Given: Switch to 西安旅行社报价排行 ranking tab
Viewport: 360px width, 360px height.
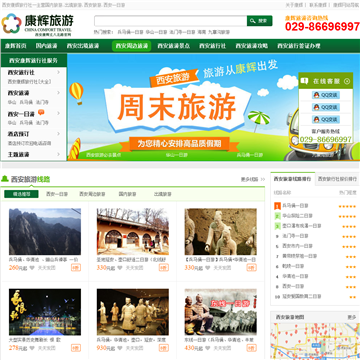Looking at the screenshot, I should 337,179.
